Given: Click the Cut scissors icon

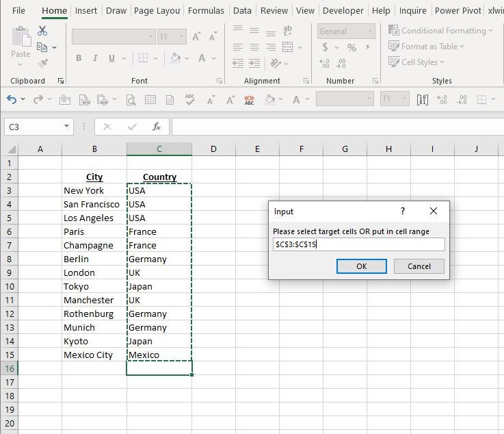Looking at the screenshot, I should [42, 31].
